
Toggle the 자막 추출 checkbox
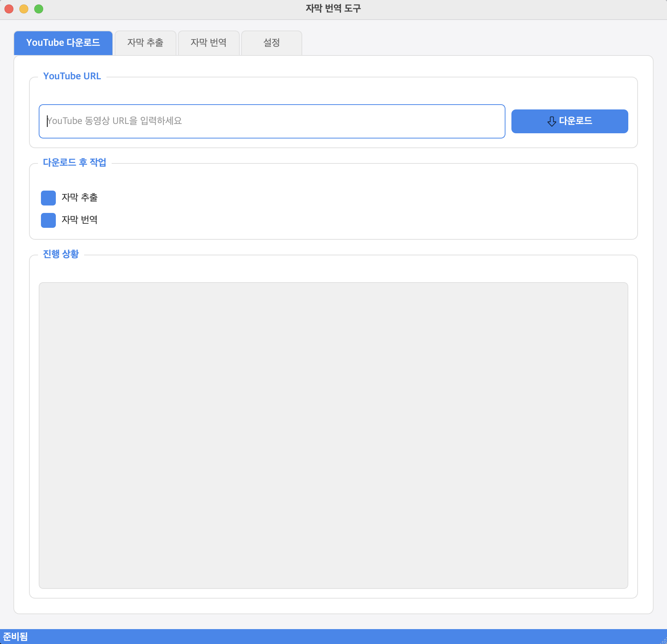tap(48, 198)
